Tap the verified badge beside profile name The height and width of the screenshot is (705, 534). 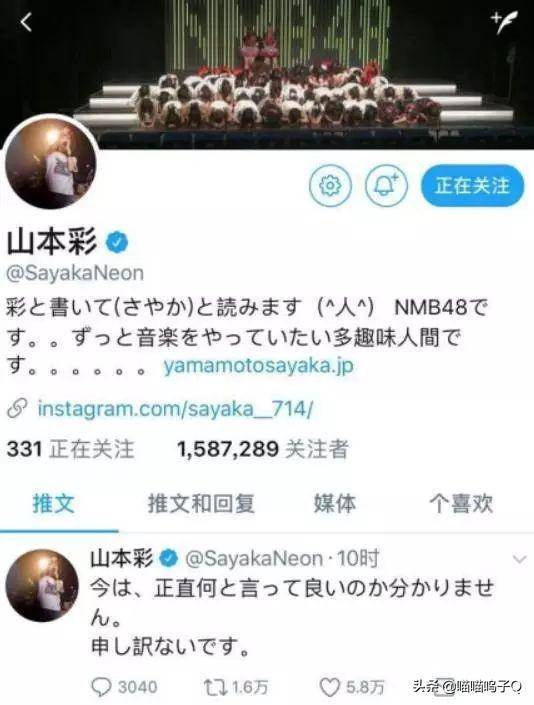(x=117, y=242)
